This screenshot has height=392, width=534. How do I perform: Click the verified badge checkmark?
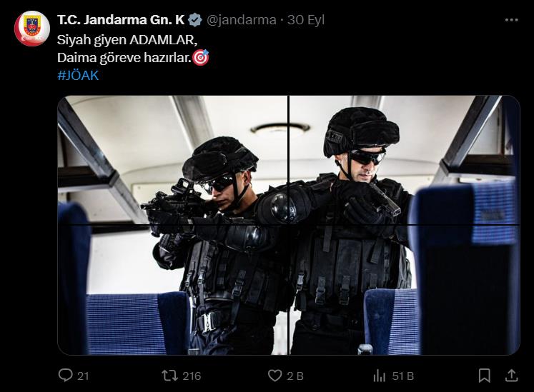click(195, 20)
